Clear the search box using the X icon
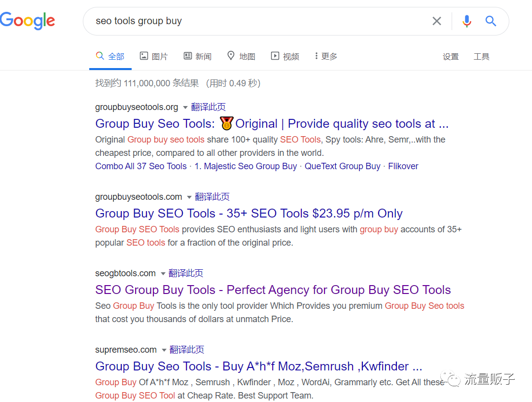Image resolution: width=532 pixels, height=402 pixels. [x=437, y=21]
